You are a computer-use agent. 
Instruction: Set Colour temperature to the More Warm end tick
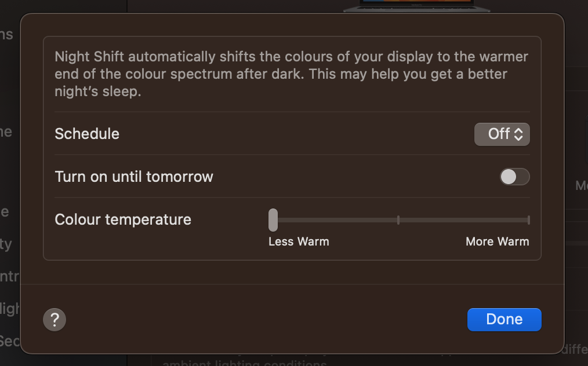pos(528,220)
